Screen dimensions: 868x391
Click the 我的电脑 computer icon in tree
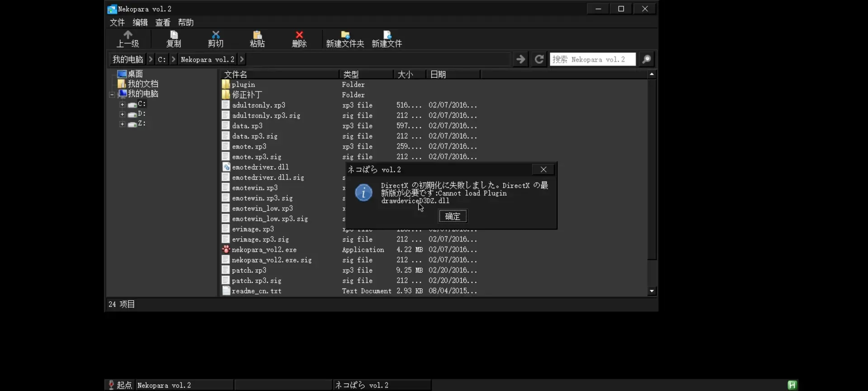122,94
